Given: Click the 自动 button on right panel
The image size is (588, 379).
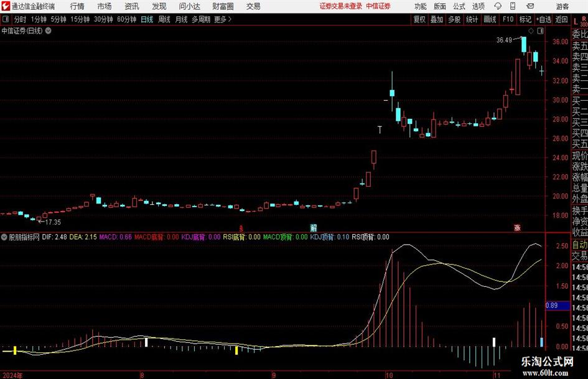Looking at the screenshot, I should 580,245.
